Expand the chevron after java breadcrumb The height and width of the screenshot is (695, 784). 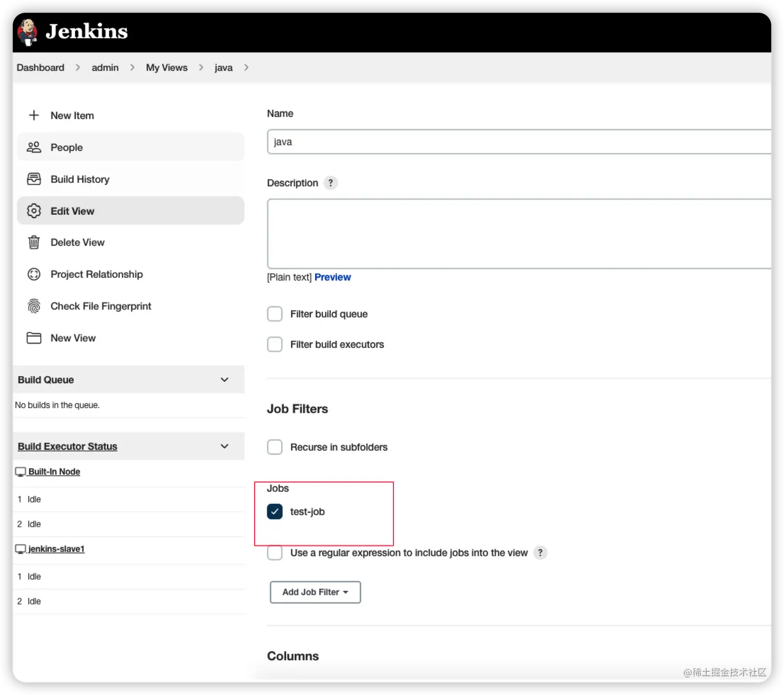(x=246, y=67)
